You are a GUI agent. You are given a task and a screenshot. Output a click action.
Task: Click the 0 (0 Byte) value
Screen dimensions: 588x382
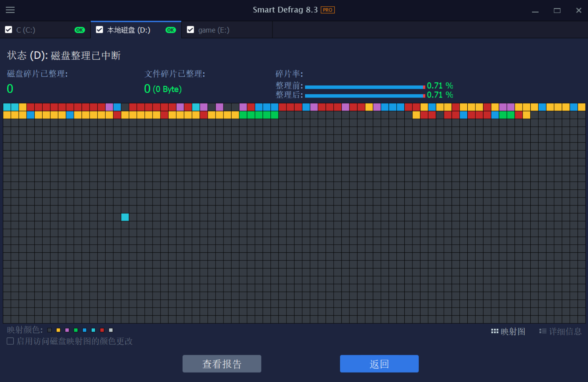point(163,89)
